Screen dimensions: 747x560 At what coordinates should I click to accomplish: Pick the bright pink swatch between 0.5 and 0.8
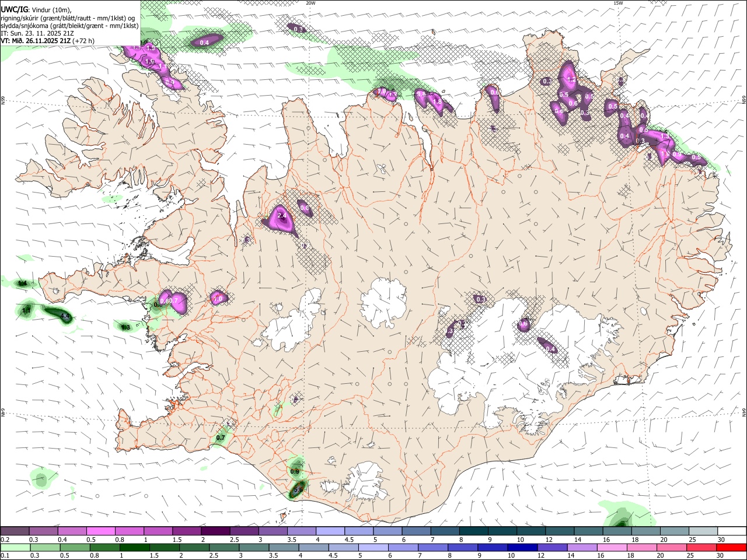(x=100, y=531)
